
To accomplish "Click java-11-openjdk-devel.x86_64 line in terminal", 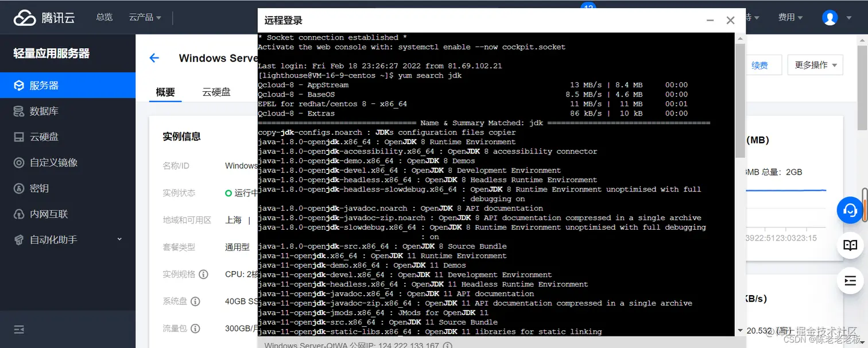I will [405, 274].
